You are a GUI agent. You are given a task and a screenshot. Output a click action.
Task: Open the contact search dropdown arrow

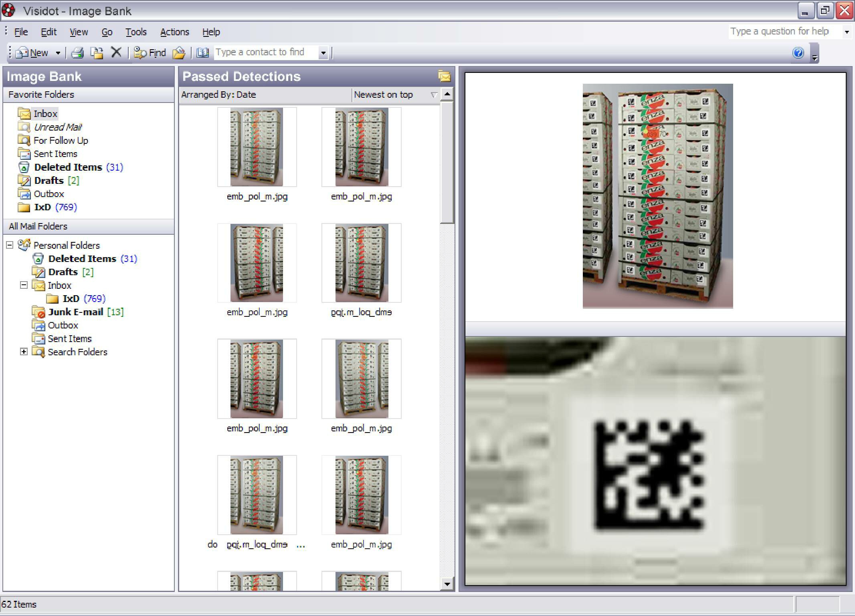(323, 52)
